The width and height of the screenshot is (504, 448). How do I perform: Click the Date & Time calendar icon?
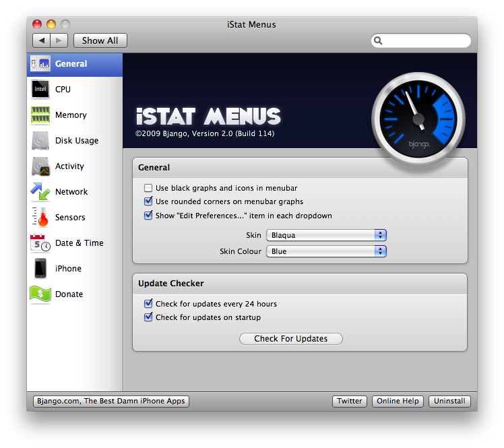(40, 243)
